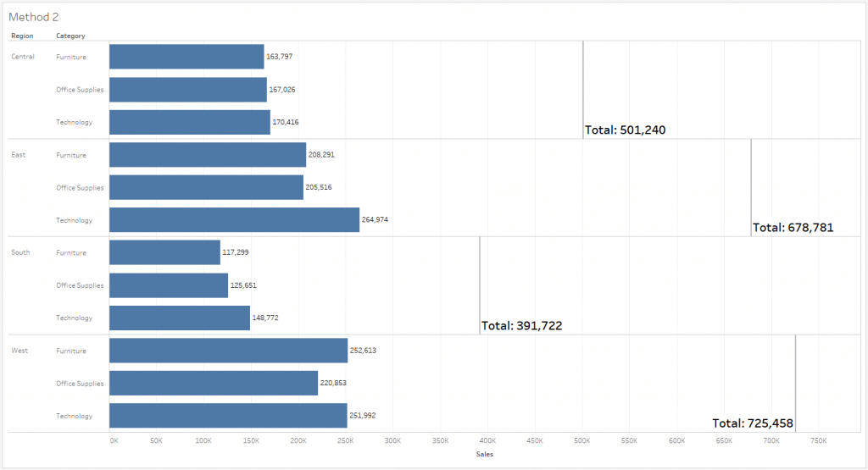Click the Total: 725,458 label
The width and height of the screenshot is (868, 470).
pos(753,423)
